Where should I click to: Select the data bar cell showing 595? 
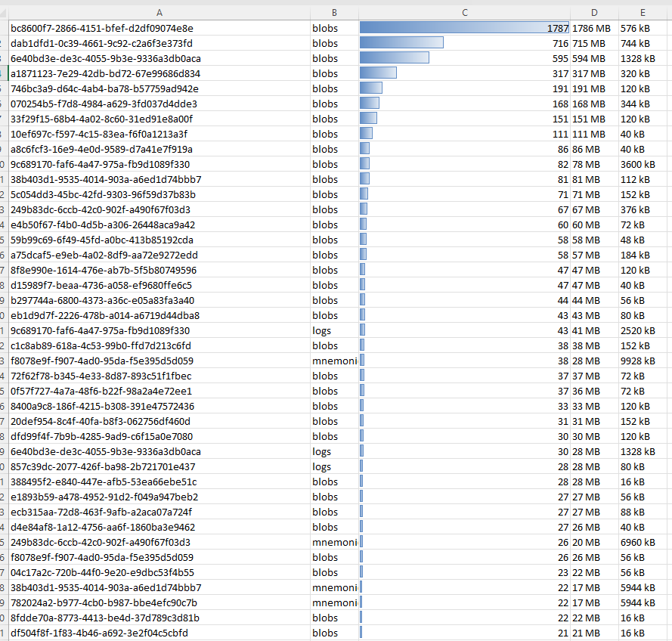[464, 58]
